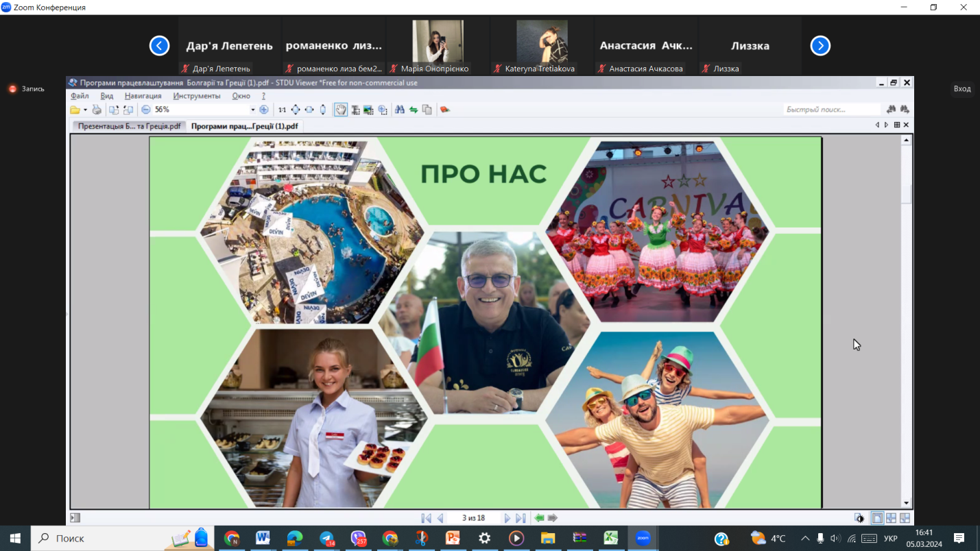Image resolution: width=980 pixels, height=551 pixels.
Task: Click the print icon in STDU Viewer toolbar
Action: (x=97, y=110)
